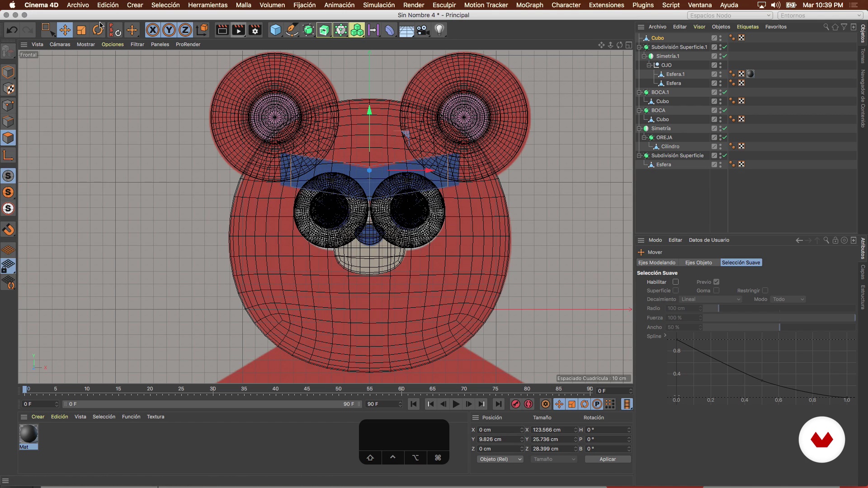This screenshot has width=868, height=488.
Task: Click the Fuerza slider bar
Action: click(779, 318)
